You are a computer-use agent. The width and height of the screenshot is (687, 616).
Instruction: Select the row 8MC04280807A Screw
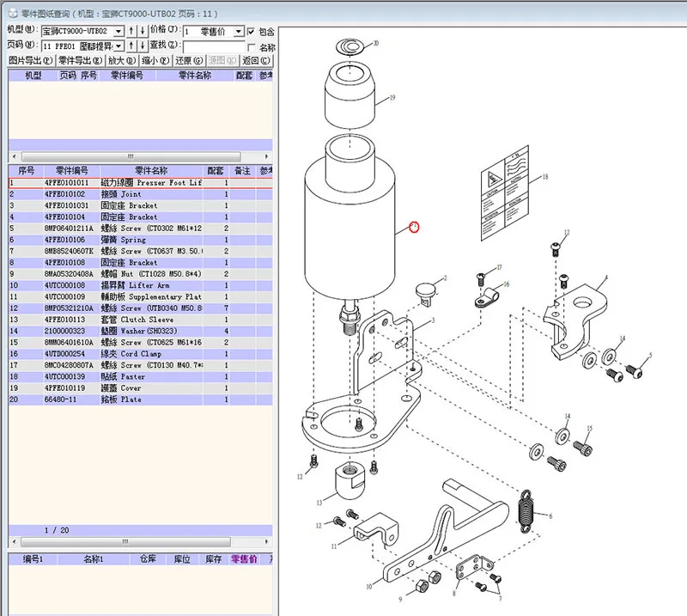click(140, 365)
